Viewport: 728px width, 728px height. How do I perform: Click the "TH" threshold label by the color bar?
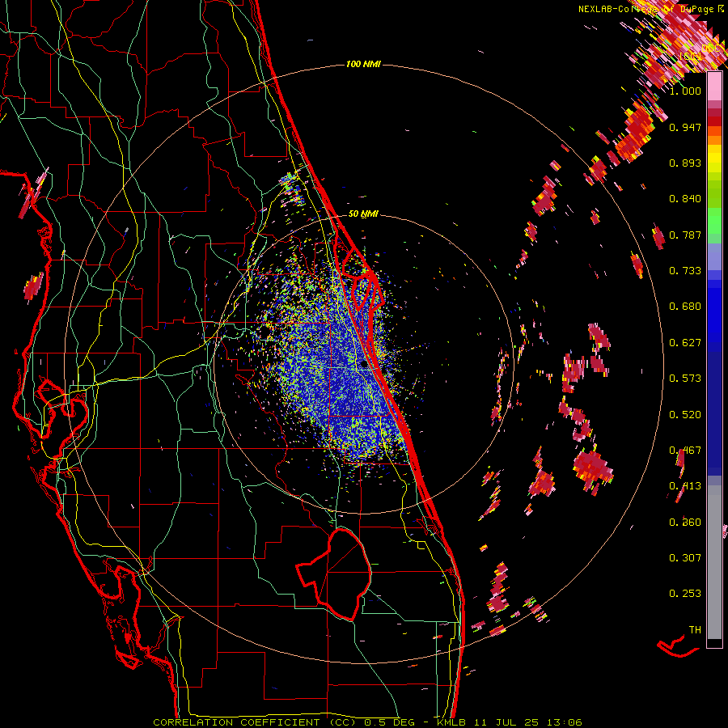click(x=695, y=630)
